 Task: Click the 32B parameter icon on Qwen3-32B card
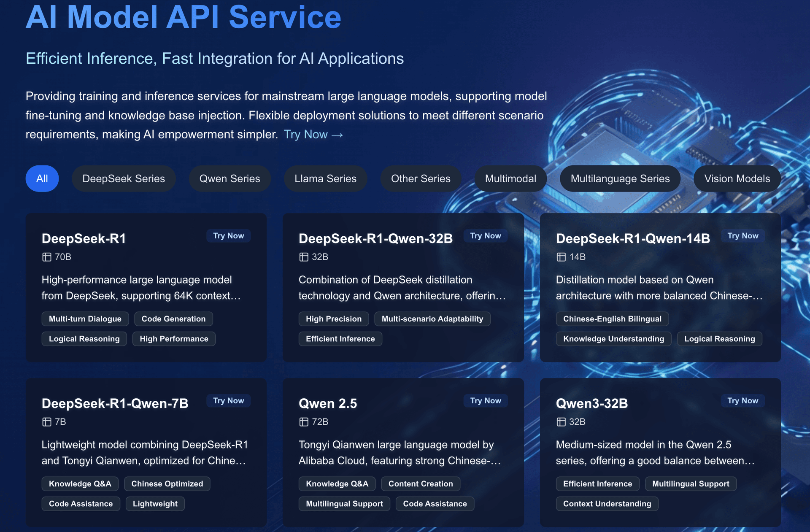[562, 421]
